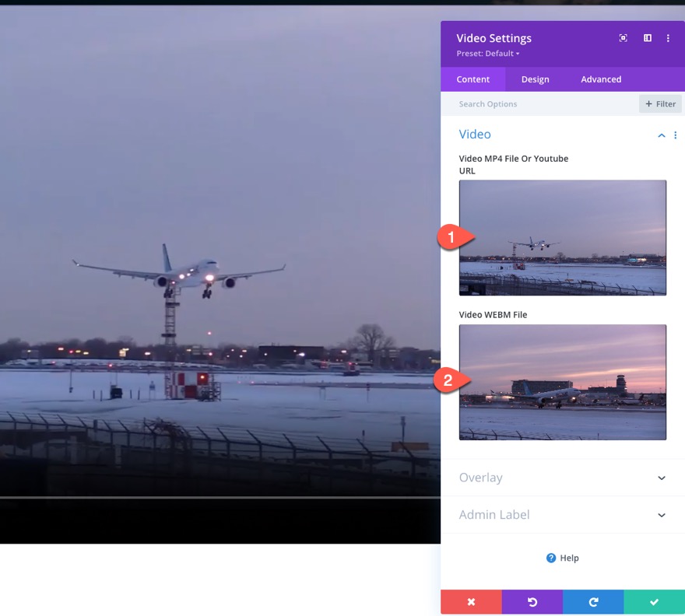Switch to the Design tab

pyautogui.click(x=535, y=79)
